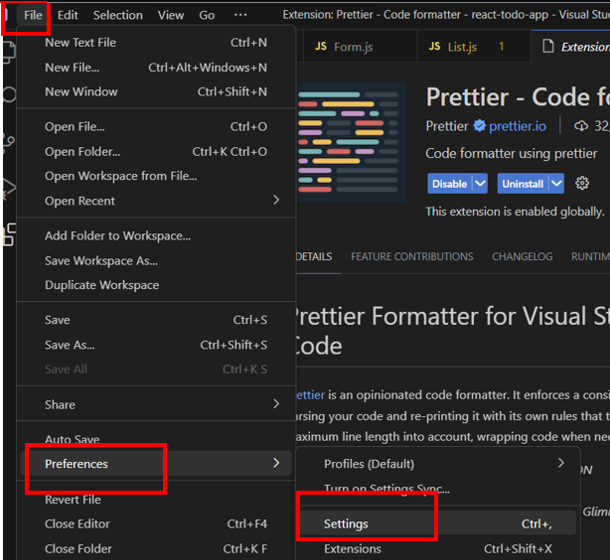Choose Open Folder...

click(x=156, y=151)
